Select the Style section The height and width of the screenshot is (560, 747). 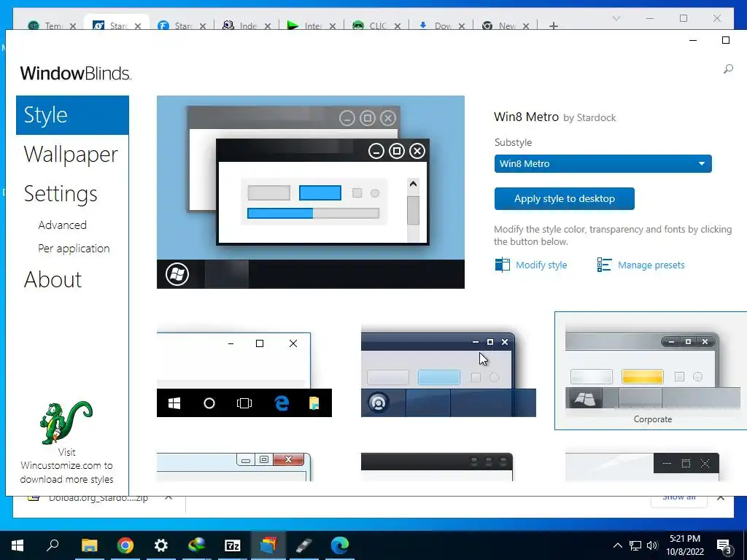click(x=72, y=115)
